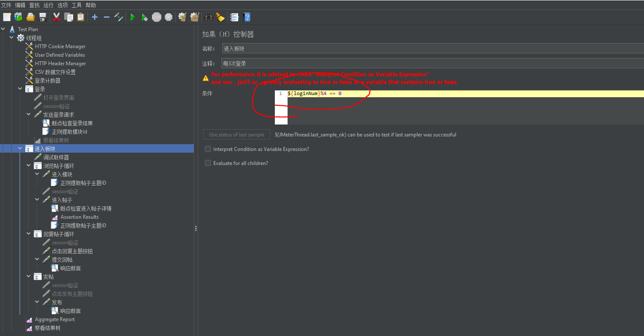Open the 工具 menu

pos(76,5)
